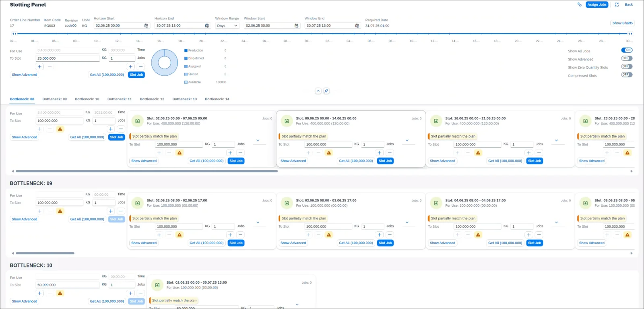Click the minus icon beside Jobs in header panel
The height and width of the screenshot is (309, 644).
[x=140, y=66]
